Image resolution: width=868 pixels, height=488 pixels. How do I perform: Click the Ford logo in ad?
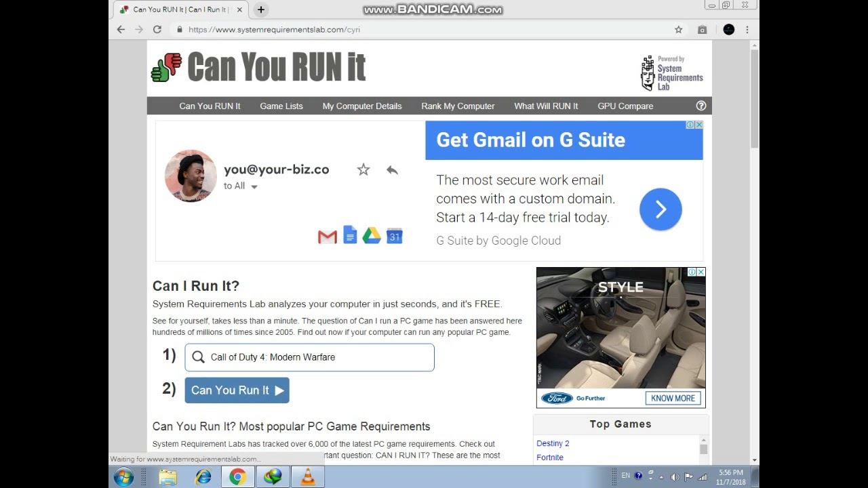[x=557, y=399]
